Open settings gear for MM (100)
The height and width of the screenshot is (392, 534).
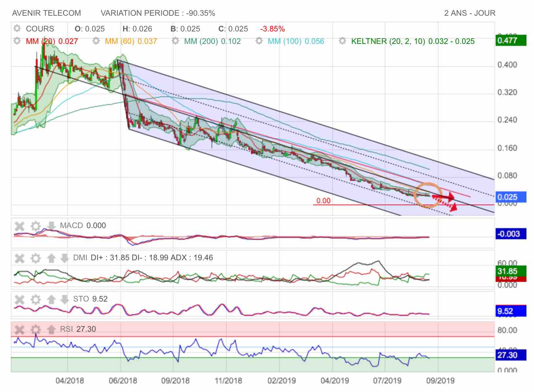pos(259,41)
